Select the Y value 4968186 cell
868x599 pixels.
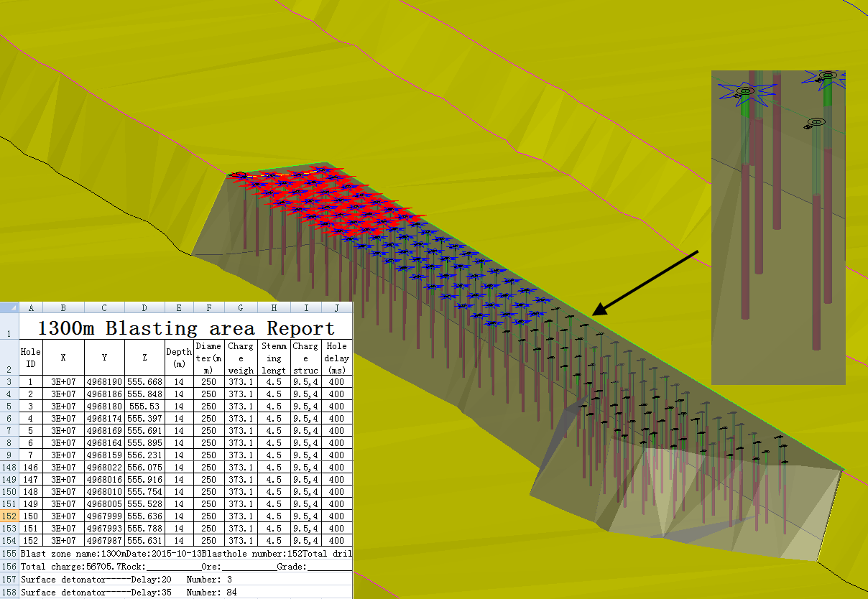[x=104, y=394]
